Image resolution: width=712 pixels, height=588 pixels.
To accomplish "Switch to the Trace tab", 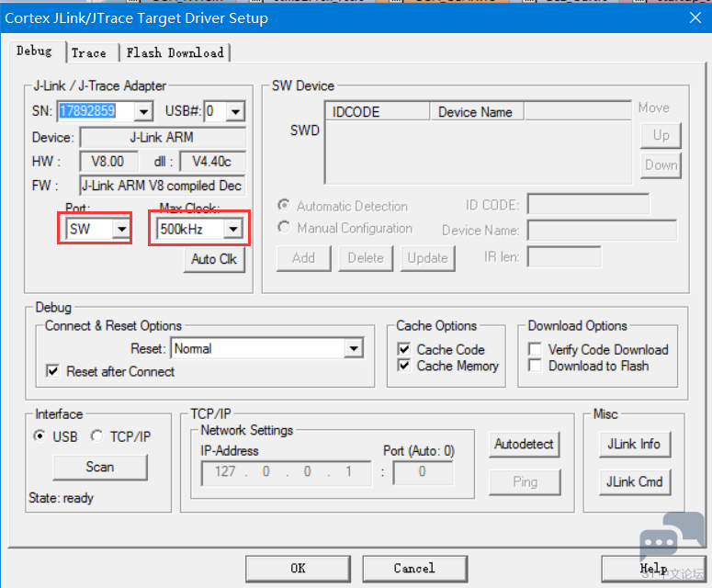I will pyautogui.click(x=89, y=52).
